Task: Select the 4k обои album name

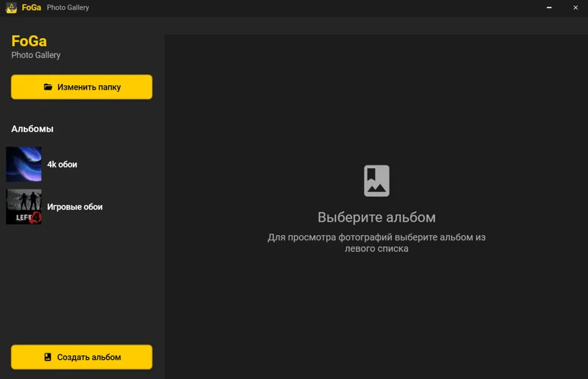Action: [62, 165]
